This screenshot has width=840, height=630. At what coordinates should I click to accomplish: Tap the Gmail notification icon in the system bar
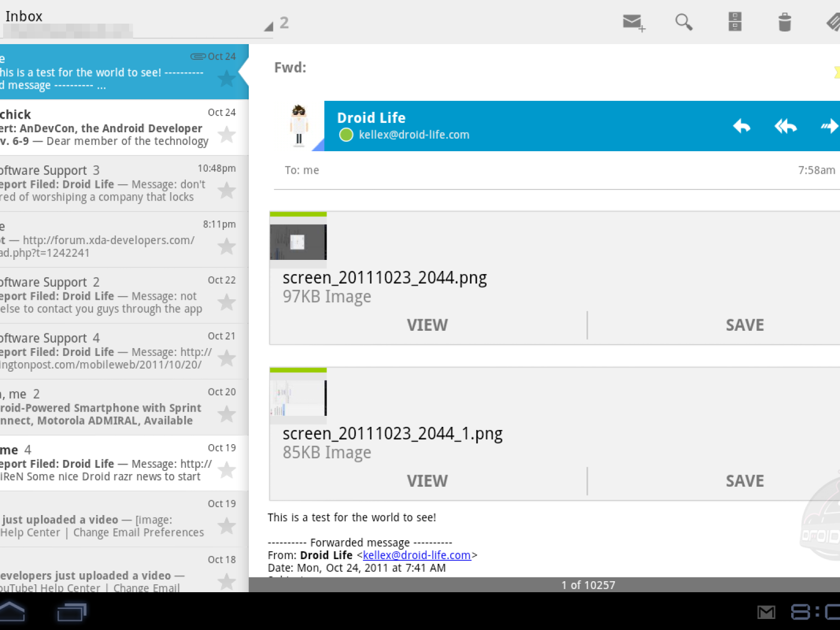766,612
